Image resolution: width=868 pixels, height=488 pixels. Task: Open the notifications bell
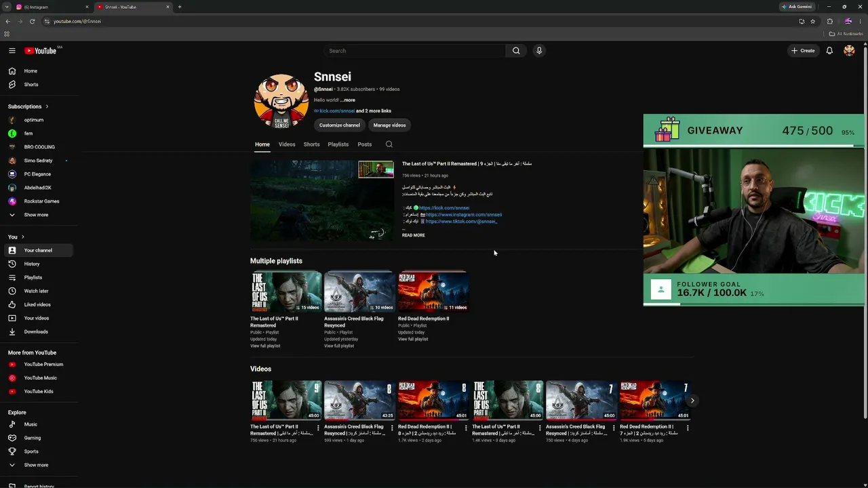[x=829, y=51]
